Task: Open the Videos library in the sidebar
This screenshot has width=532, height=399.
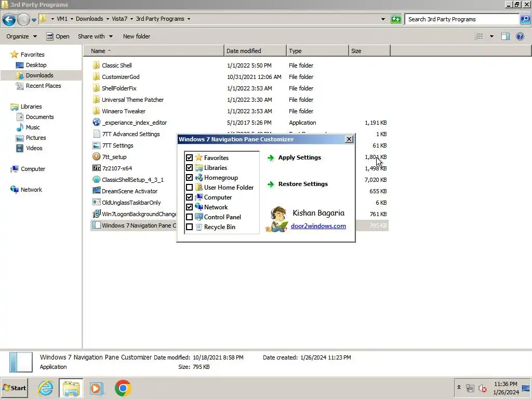Action: [x=29, y=148]
